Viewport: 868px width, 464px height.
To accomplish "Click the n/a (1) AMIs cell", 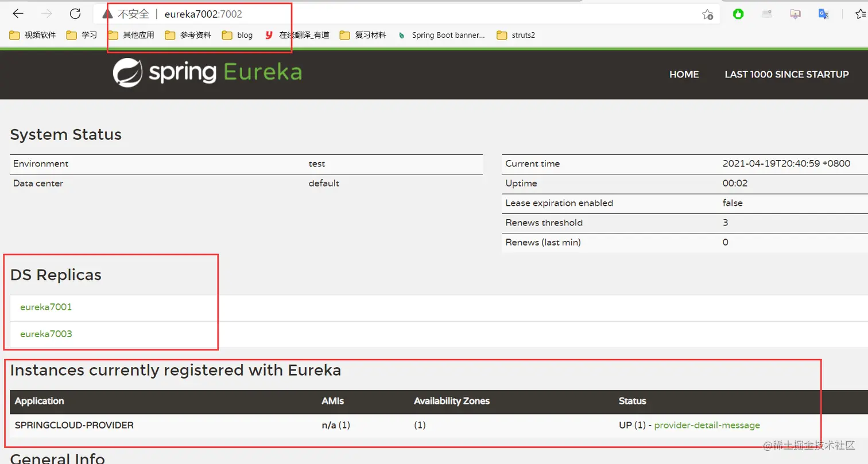I will [x=336, y=425].
